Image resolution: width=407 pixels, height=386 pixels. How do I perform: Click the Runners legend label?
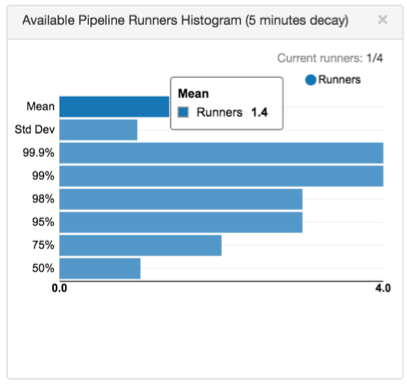coord(339,80)
